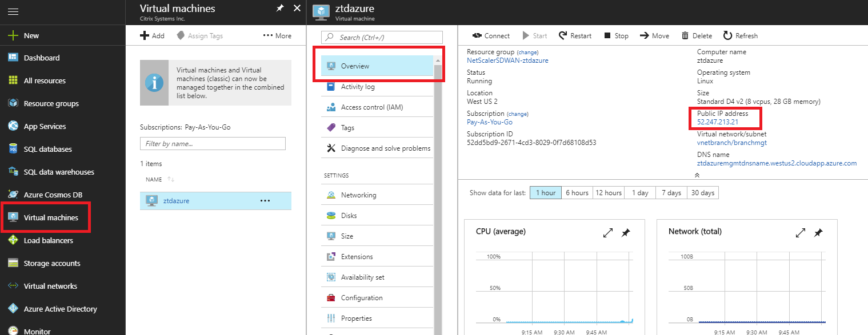Pin the Virtual machines blade

280,9
